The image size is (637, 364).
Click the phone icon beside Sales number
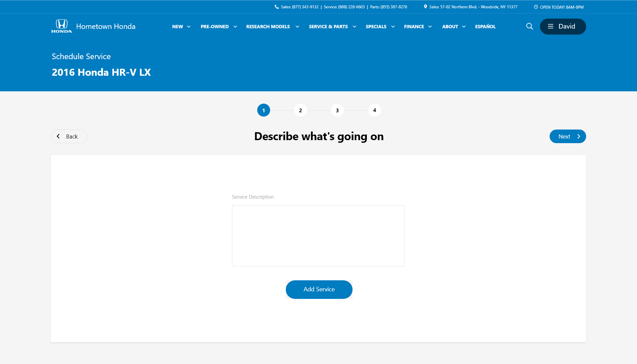click(276, 7)
